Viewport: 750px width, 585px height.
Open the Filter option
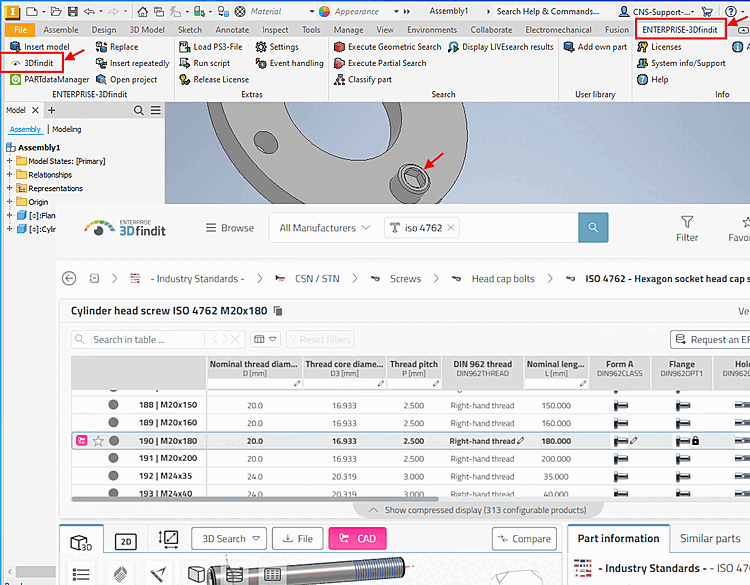click(687, 229)
